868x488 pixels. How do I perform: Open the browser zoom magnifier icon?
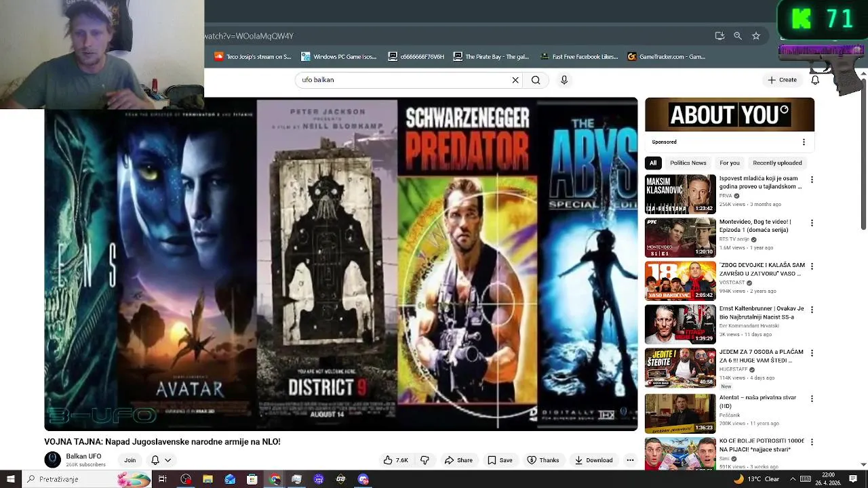click(x=738, y=36)
